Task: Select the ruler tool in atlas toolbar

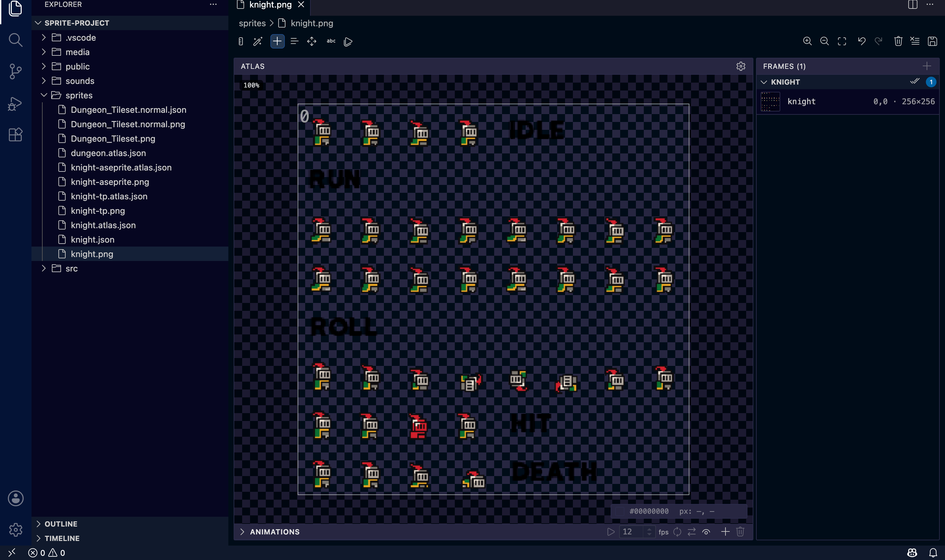Action: tap(241, 42)
